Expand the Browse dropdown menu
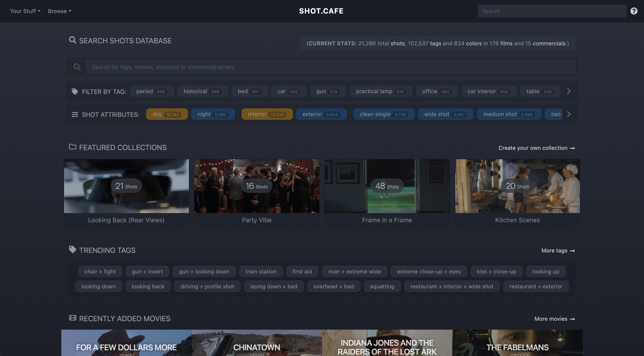This screenshot has height=356, width=644. [59, 11]
